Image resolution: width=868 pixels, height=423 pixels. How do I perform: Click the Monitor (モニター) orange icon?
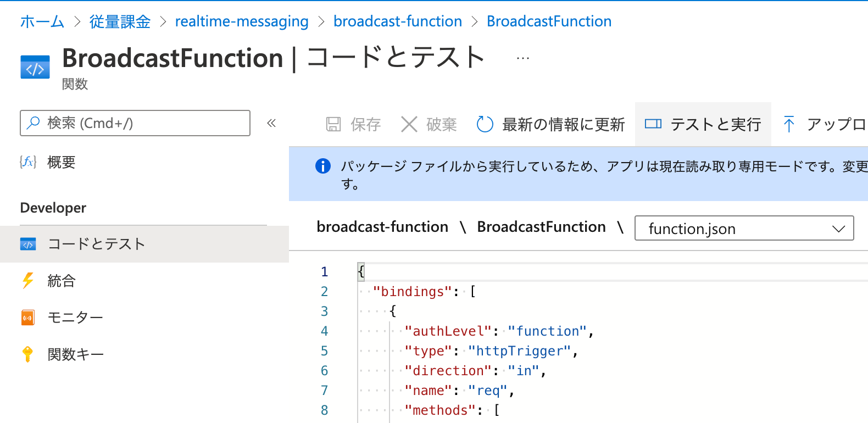[28, 318]
